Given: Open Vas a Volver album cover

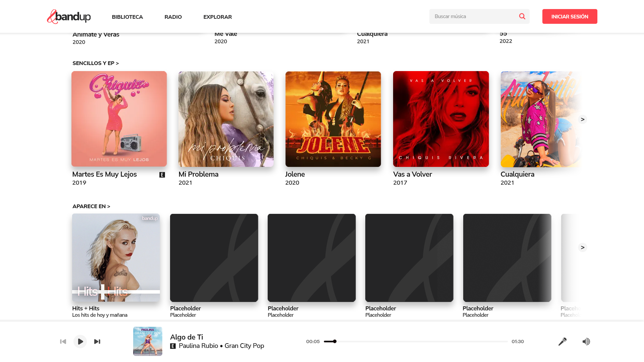Looking at the screenshot, I should click(x=441, y=119).
